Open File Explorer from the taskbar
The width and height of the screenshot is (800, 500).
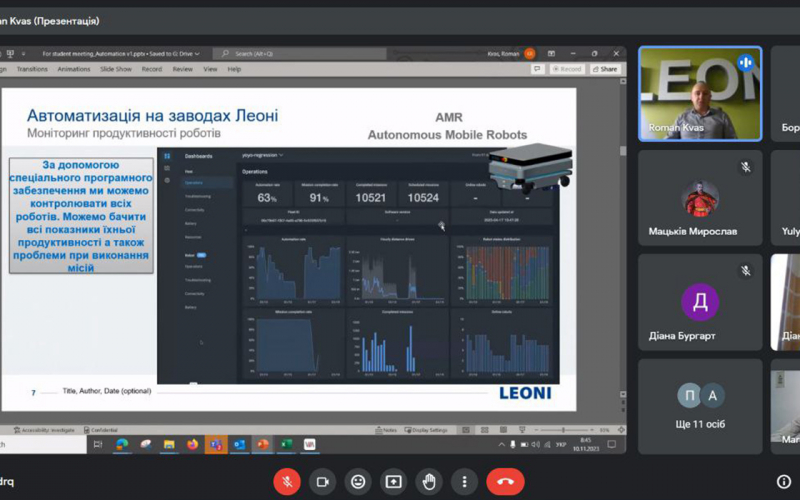pos(168,445)
